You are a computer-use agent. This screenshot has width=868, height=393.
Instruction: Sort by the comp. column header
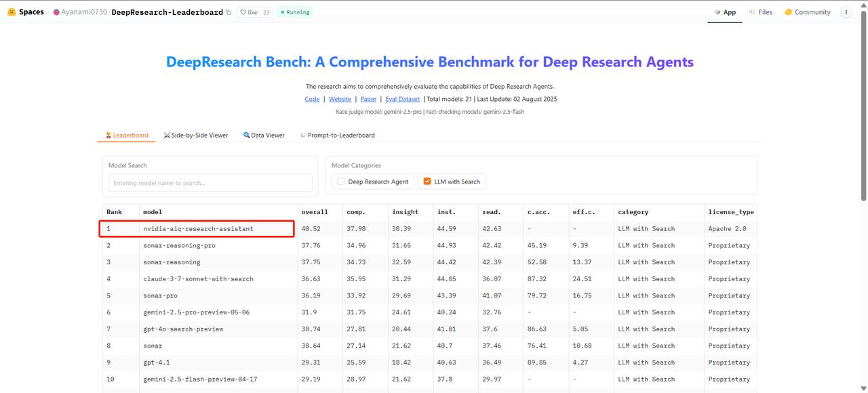click(x=365, y=212)
